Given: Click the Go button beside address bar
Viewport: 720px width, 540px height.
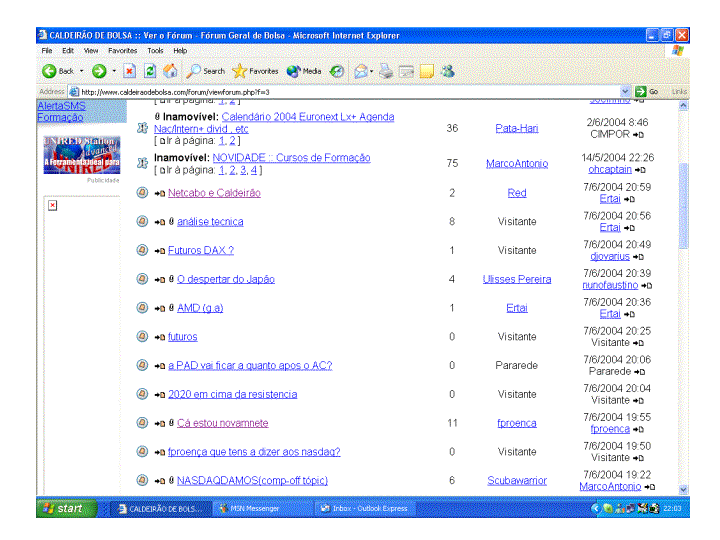Looking at the screenshot, I should point(647,92).
